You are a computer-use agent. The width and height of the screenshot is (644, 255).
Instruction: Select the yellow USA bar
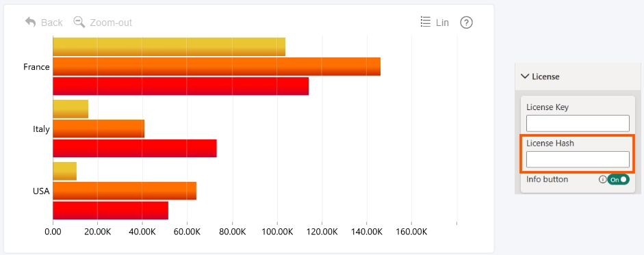(x=64, y=171)
